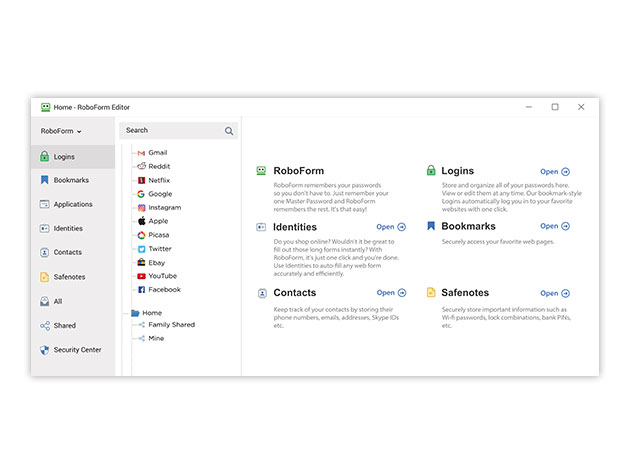Open Bookmarks in the sidebar
Image resolution: width=630 pixels, height=473 pixels.
73,180
